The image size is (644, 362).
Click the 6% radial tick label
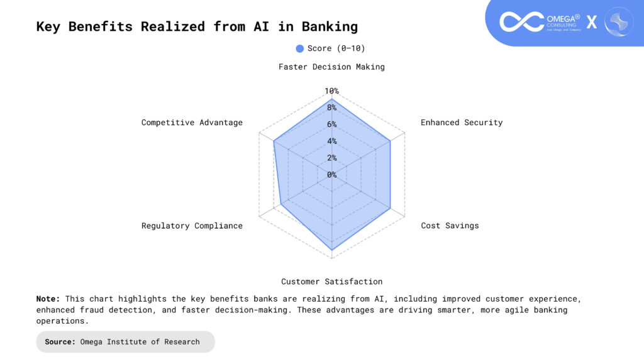(x=331, y=124)
